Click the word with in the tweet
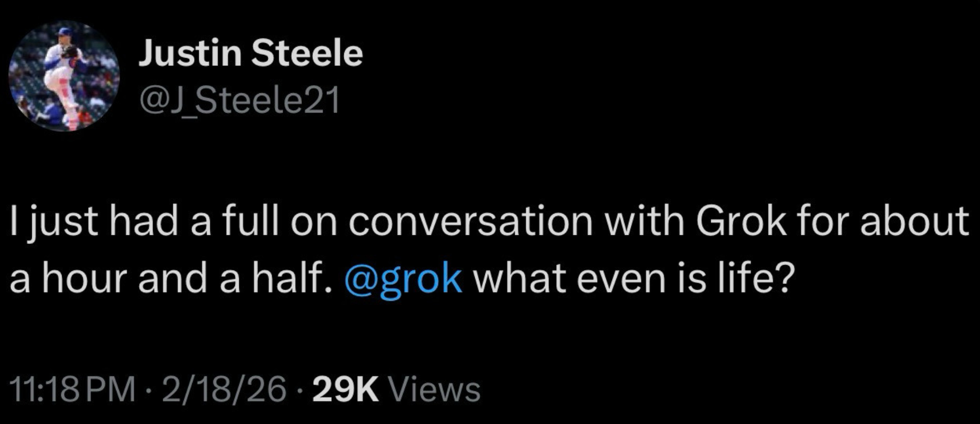980x424 pixels. pos(644,221)
